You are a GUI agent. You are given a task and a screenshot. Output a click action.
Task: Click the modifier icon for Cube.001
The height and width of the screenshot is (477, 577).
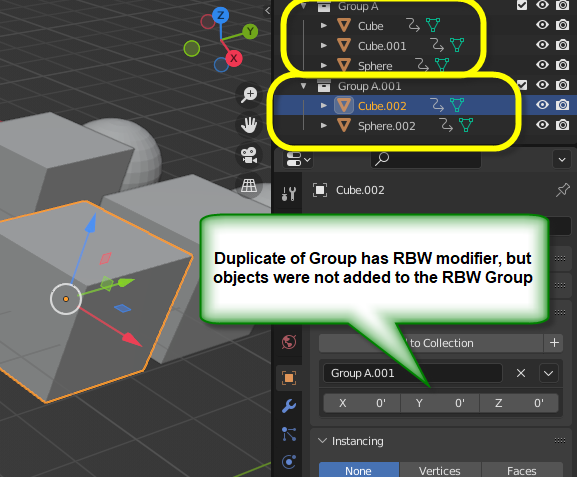click(437, 45)
